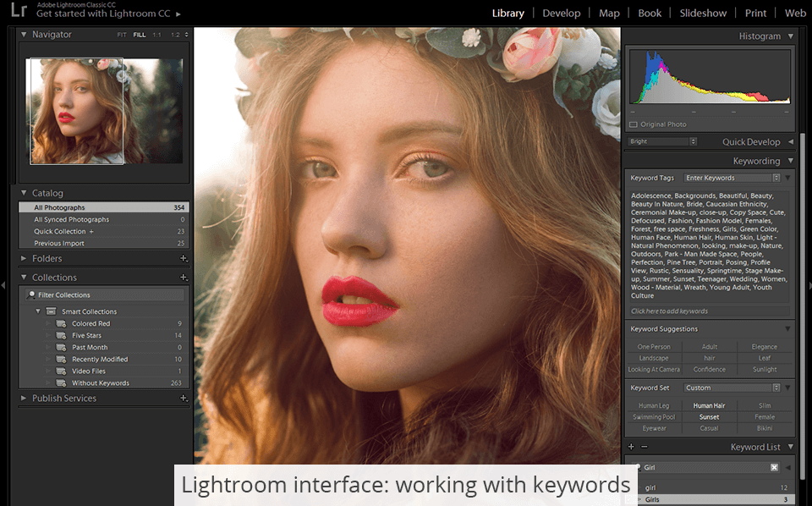Expand the Folders panel
812x506 pixels.
[x=24, y=258]
